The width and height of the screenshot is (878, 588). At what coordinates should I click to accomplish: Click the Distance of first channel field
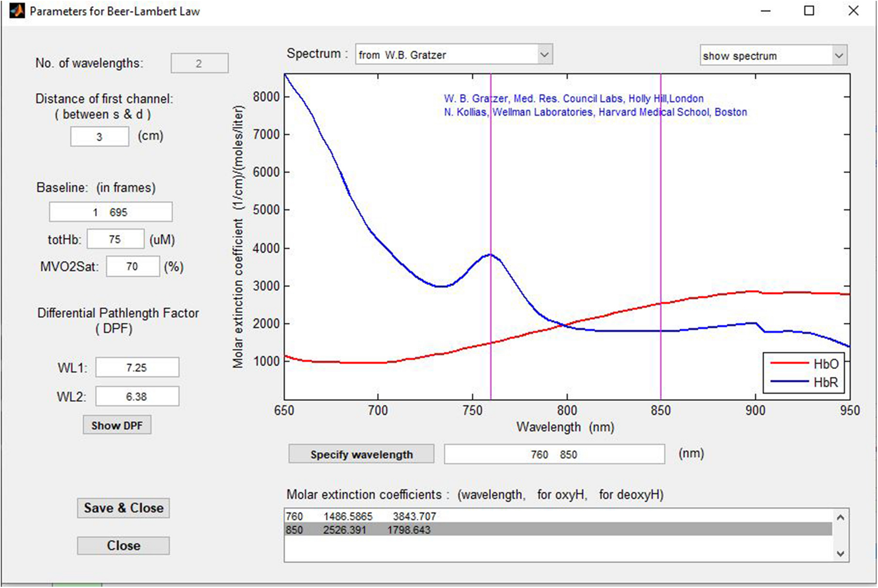[x=99, y=137]
